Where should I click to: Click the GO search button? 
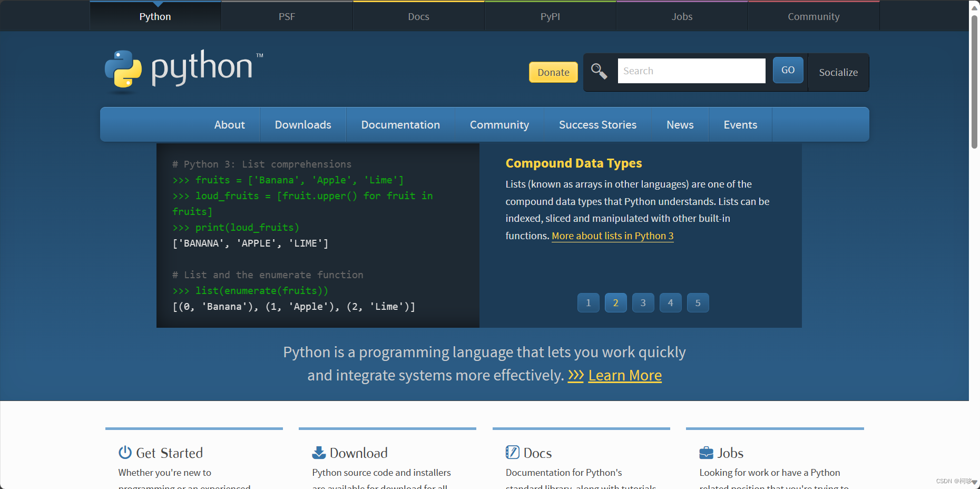click(788, 70)
